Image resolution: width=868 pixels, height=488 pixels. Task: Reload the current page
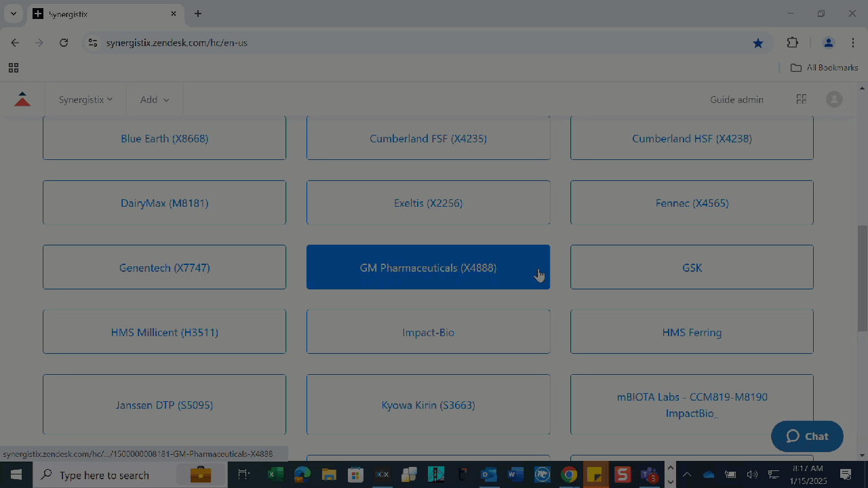[64, 43]
